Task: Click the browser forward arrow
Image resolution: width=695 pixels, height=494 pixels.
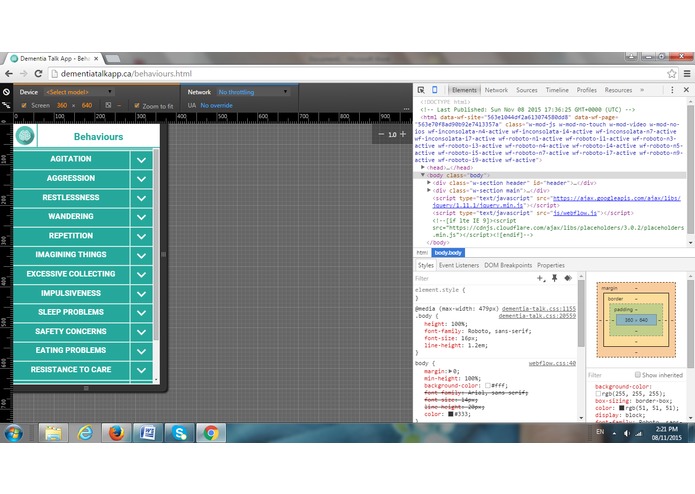Action: [24, 74]
